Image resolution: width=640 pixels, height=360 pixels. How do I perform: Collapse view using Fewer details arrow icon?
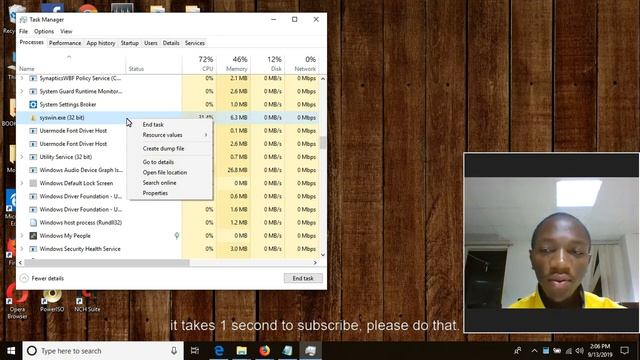[x=24, y=278]
